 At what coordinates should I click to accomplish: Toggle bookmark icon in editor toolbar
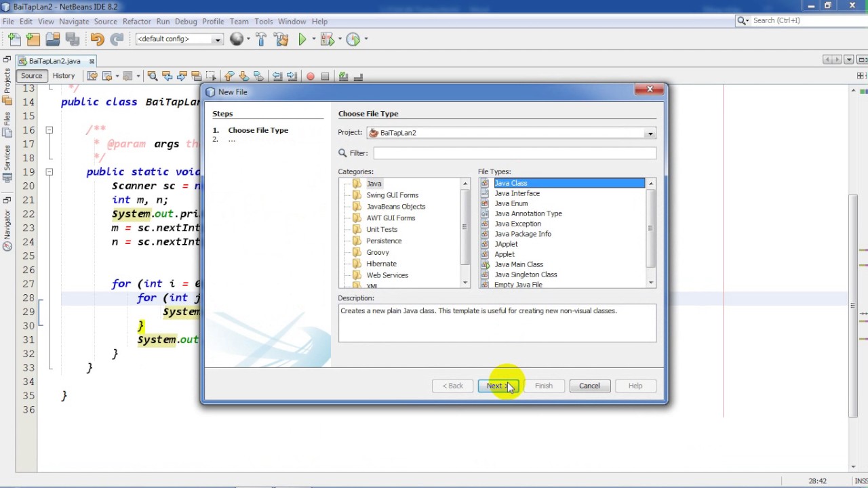pyautogui.click(x=258, y=76)
